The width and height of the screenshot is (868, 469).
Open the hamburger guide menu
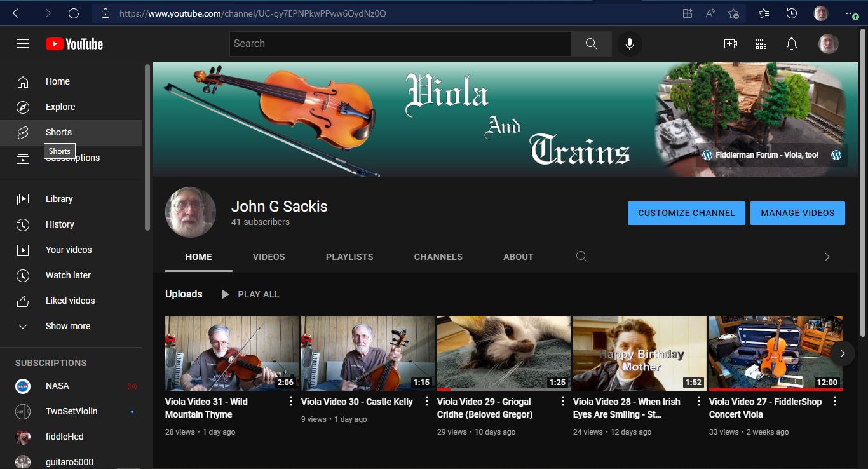(x=23, y=44)
